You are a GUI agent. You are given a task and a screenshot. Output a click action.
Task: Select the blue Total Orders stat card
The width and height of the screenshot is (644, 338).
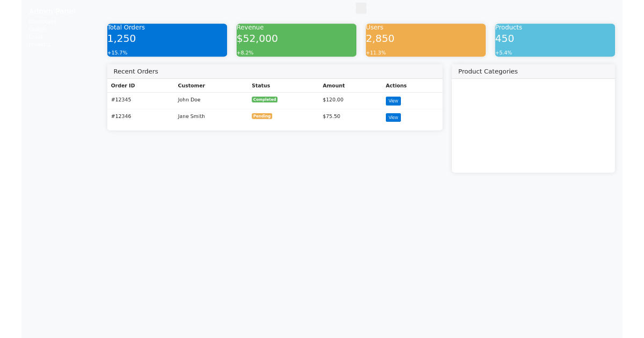(167, 40)
